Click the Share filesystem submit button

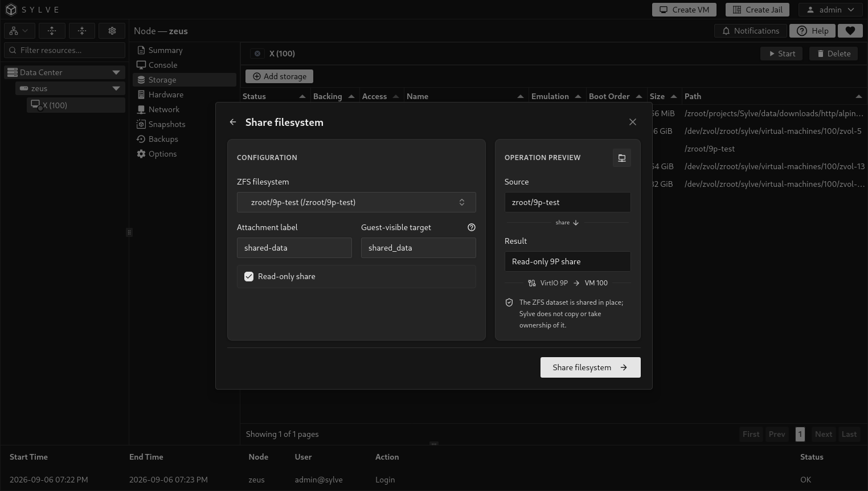point(591,367)
